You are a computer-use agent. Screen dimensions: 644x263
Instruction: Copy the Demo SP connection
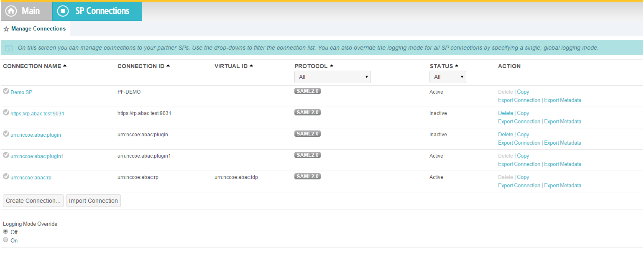[x=523, y=92]
